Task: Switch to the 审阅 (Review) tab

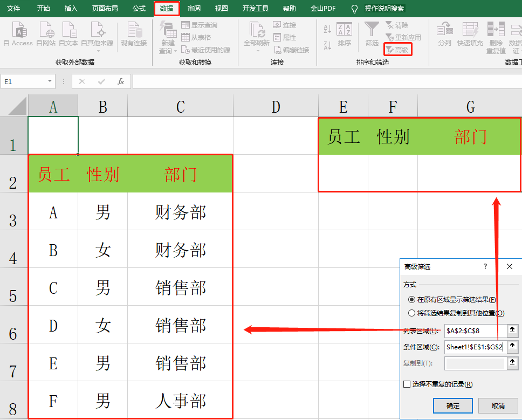Action: coord(194,9)
